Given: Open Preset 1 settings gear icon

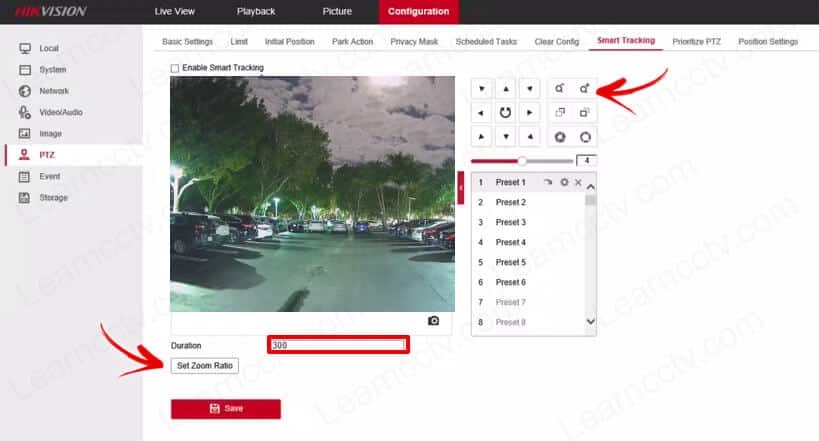Looking at the screenshot, I should [564, 183].
